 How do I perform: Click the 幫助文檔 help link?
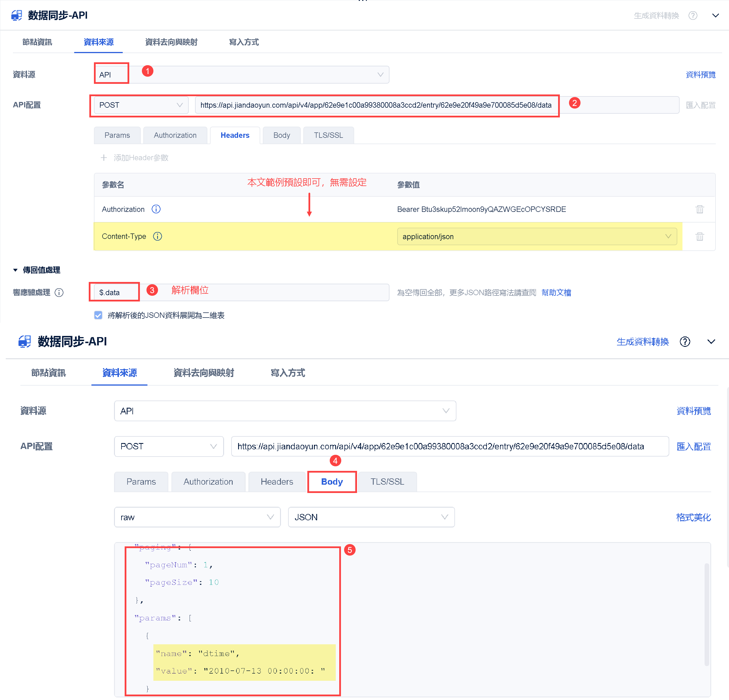556,293
